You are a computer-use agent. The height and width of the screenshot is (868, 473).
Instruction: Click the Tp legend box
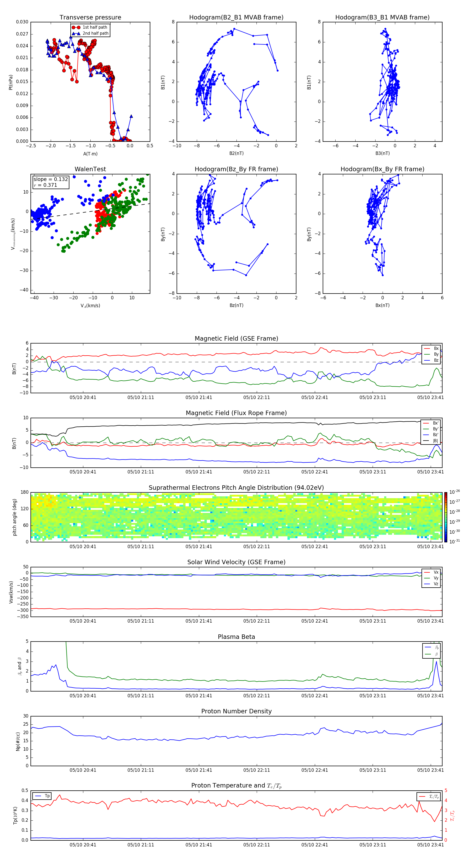(42, 796)
